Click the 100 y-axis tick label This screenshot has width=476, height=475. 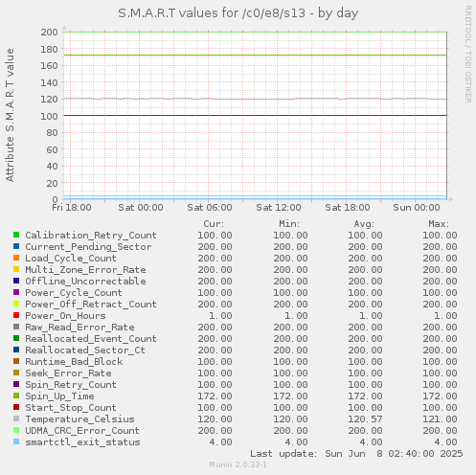(49, 116)
